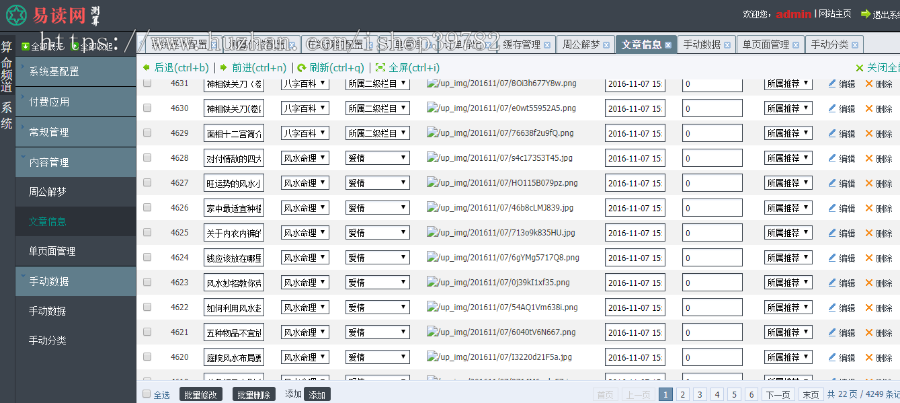Click the forward icon 前进(ctrl+n)
900x403 pixels.
[x=223, y=67]
